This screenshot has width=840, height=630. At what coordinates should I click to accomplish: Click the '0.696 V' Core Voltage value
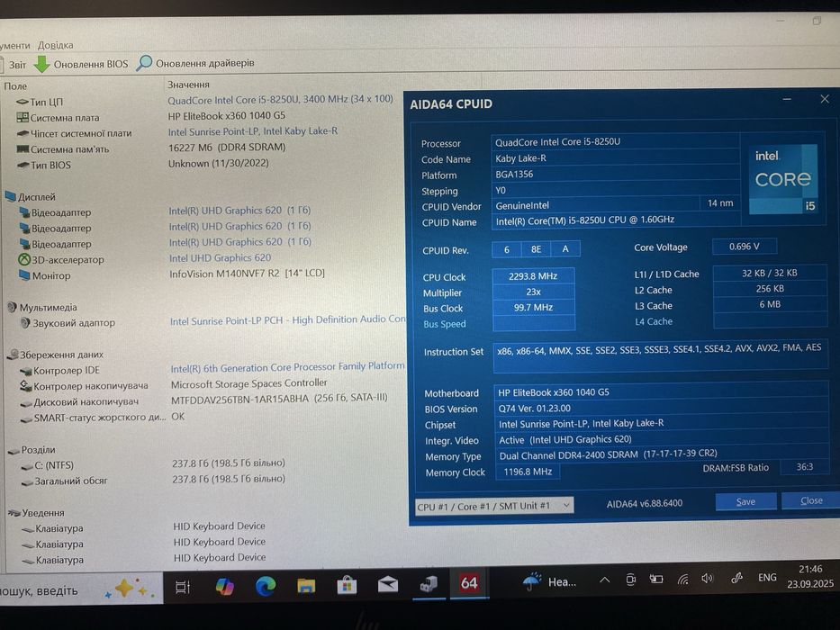(x=744, y=247)
